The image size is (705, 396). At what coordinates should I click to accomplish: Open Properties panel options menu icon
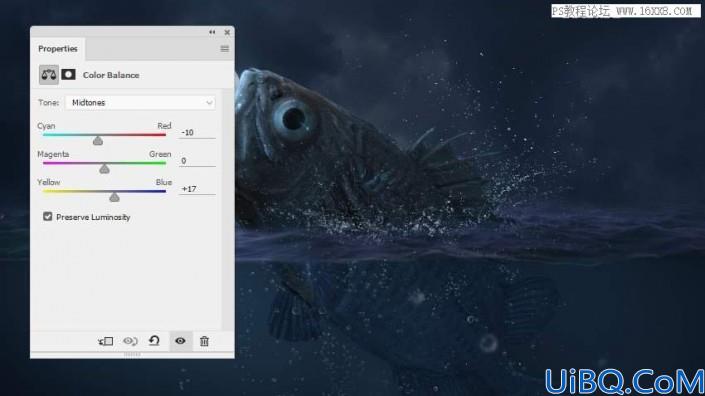click(225, 49)
